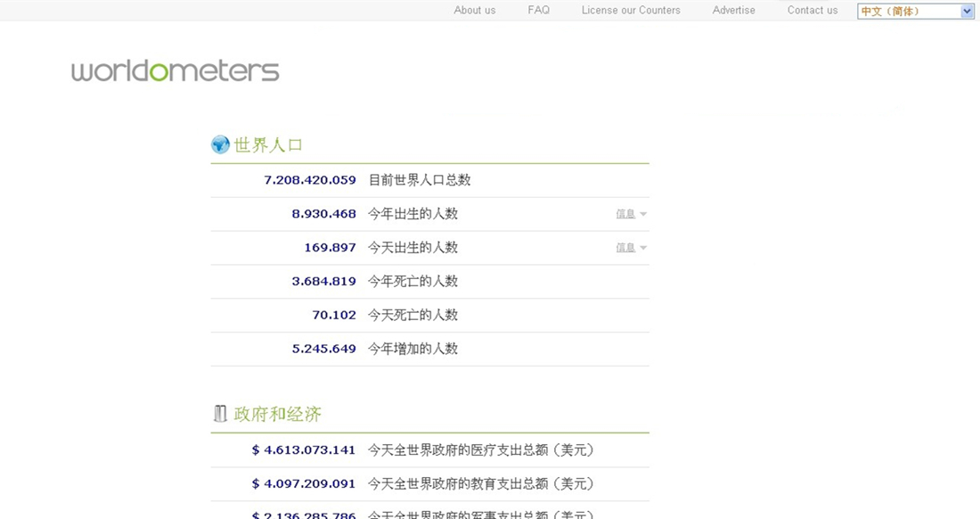
Task: Open License our Counters link
Action: pyautogui.click(x=631, y=11)
